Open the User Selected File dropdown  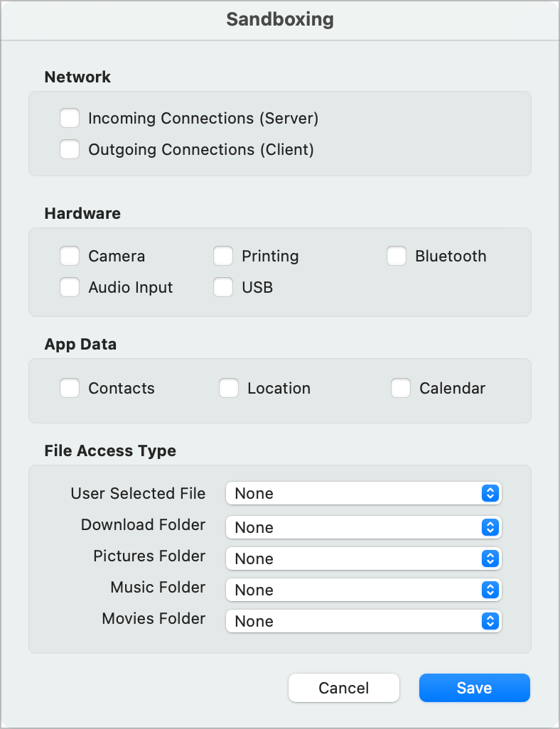363,493
